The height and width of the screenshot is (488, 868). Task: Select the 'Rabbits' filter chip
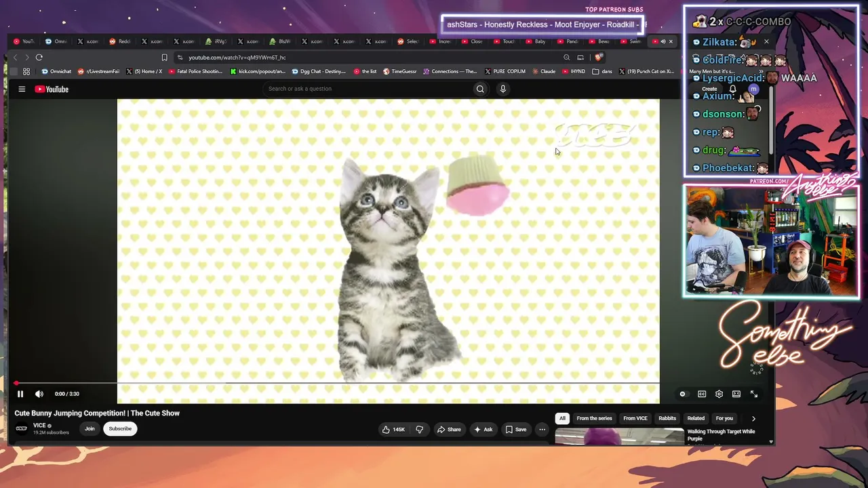667,418
